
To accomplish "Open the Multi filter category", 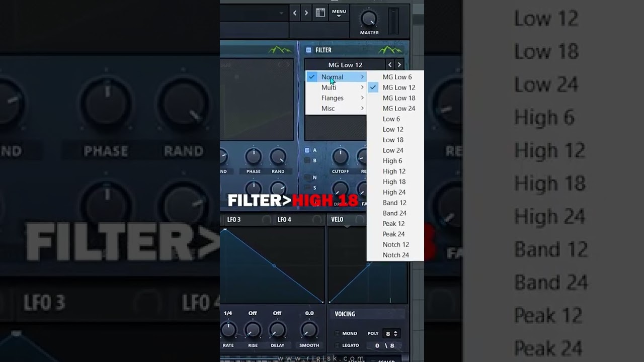I will point(336,87).
